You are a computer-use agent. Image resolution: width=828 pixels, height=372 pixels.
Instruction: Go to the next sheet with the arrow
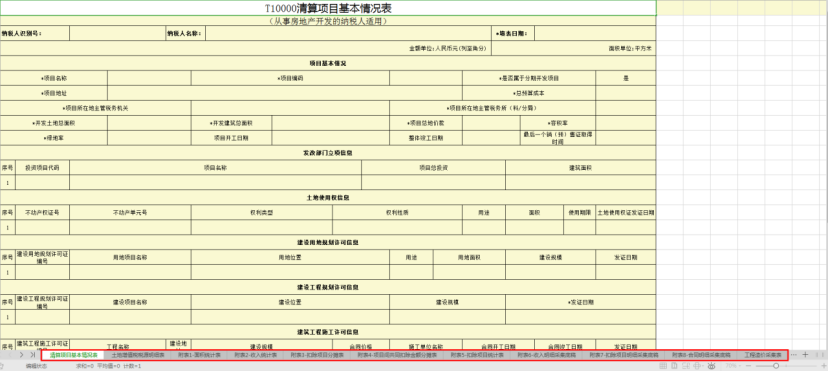[21, 355]
